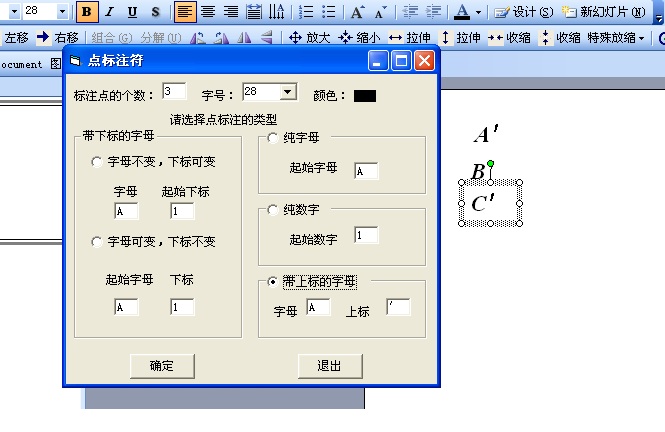
Task: Click the decrease indent icon
Action: (x=410, y=12)
